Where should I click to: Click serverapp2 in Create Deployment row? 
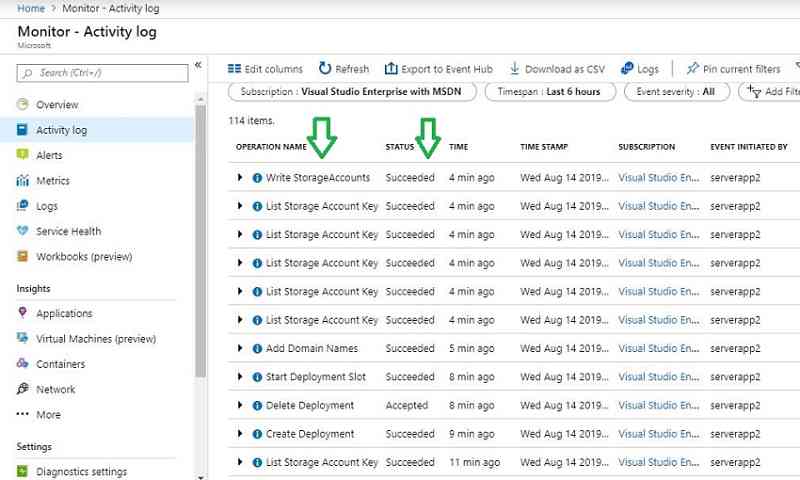click(x=735, y=434)
